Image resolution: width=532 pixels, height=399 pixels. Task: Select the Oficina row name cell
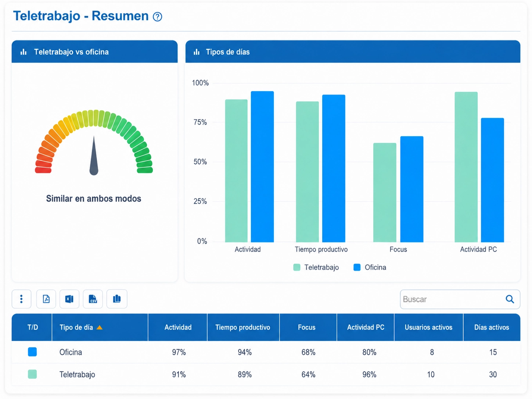click(71, 352)
